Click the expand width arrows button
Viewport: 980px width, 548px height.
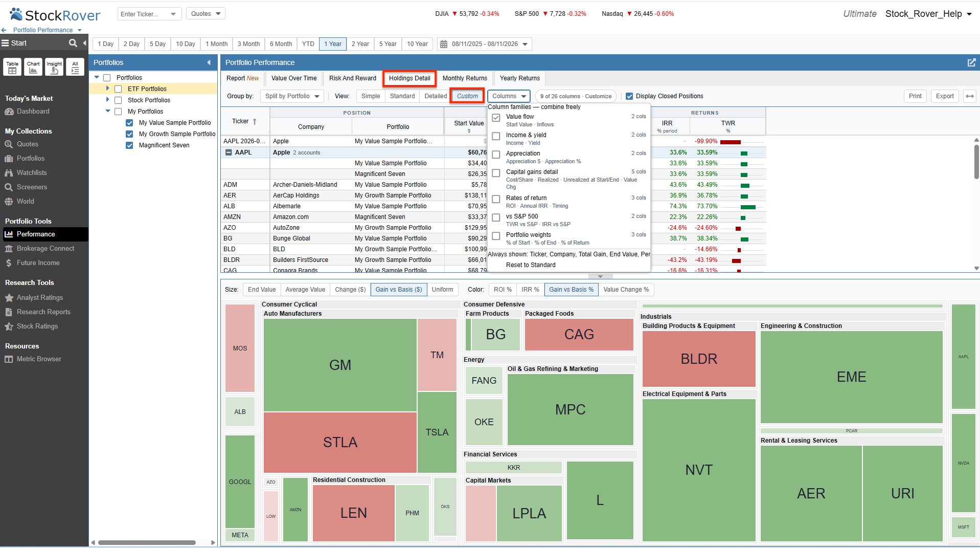point(970,96)
